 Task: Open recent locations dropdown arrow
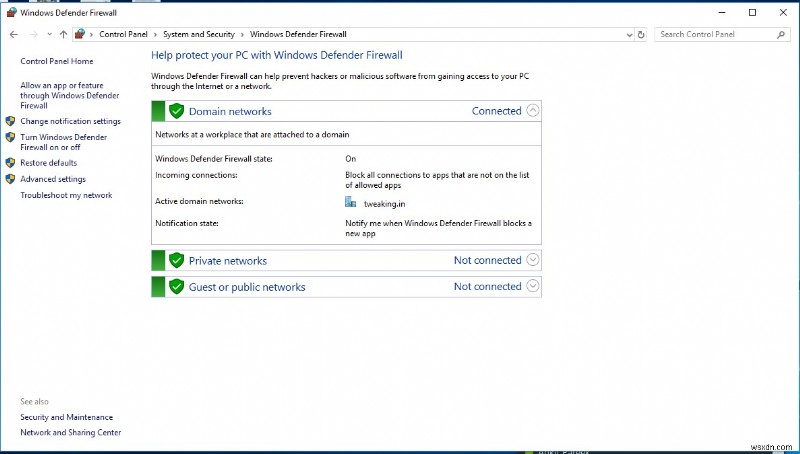[49, 34]
